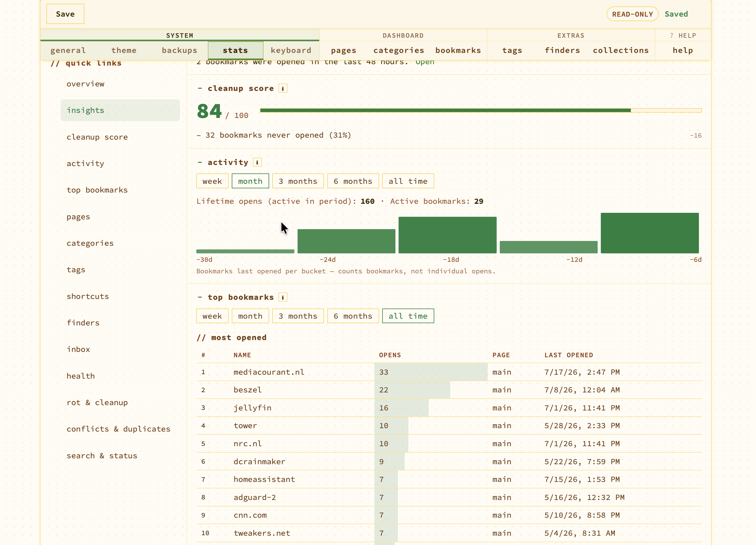Jump to rot & cleanup quick link
The height and width of the screenshot is (545, 756).
tap(97, 403)
